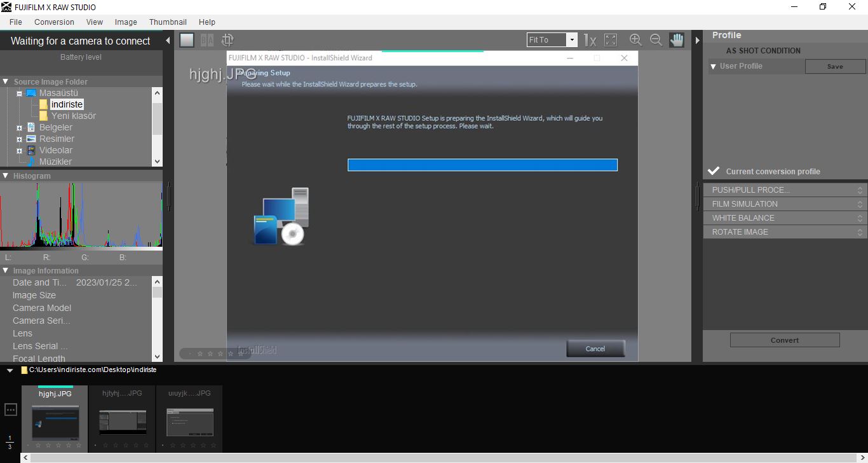The image size is (868, 463).
Task: Zoom in with the magnifier plus icon
Action: point(635,40)
